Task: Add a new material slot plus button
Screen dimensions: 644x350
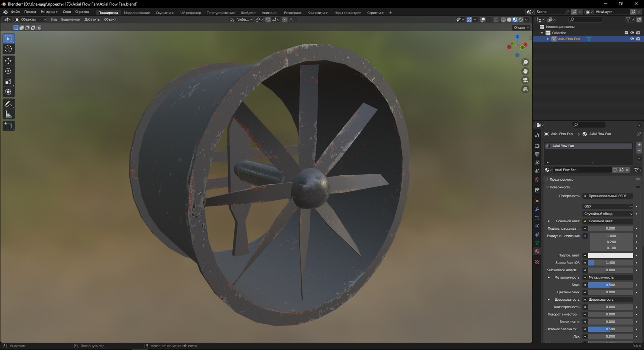Action: pyautogui.click(x=639, y=145)
